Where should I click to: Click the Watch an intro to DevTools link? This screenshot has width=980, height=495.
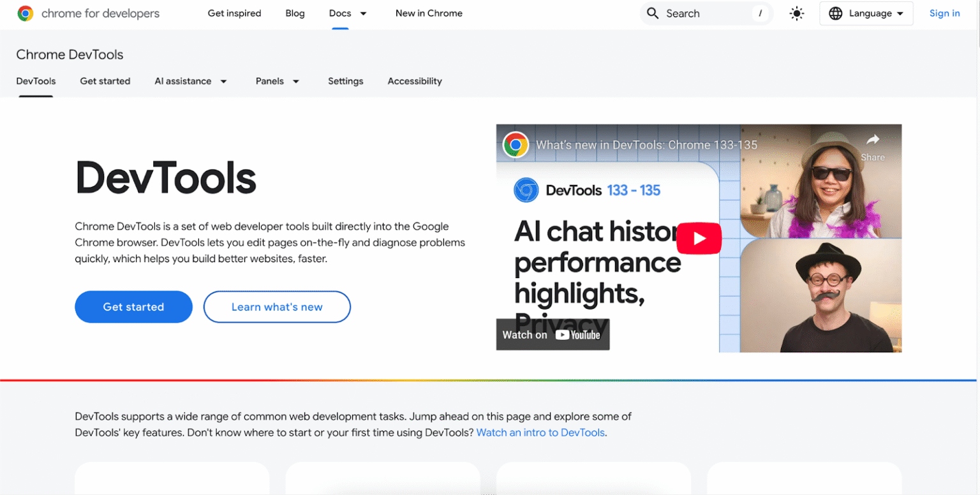pyautogui.click(x=540, y=432)
